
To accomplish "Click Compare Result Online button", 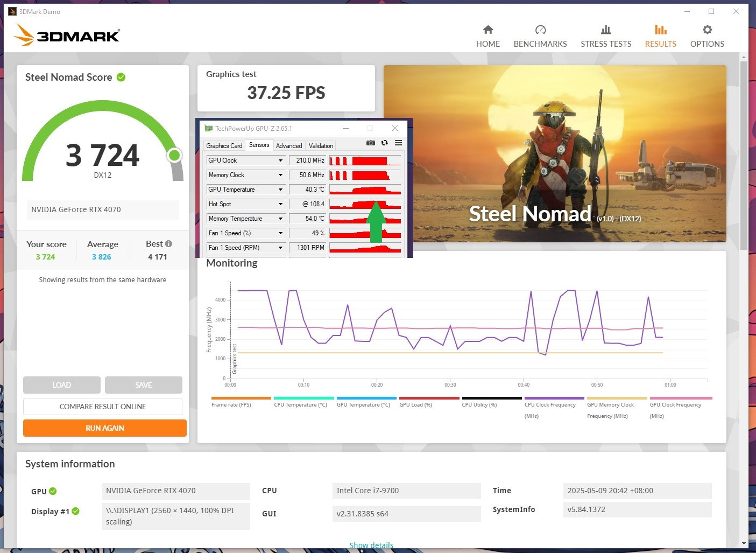I will point(103,407).
